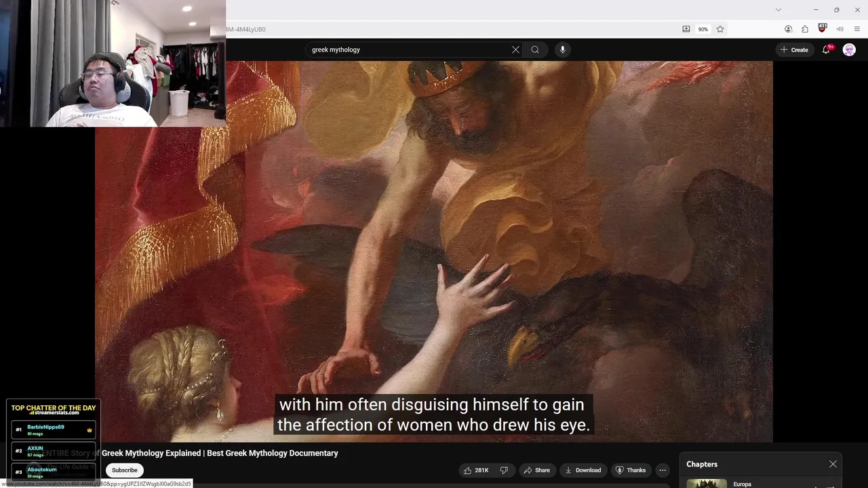Click the Europa chapter title
The image size is (868, 488).
click(x=742, y=484)
